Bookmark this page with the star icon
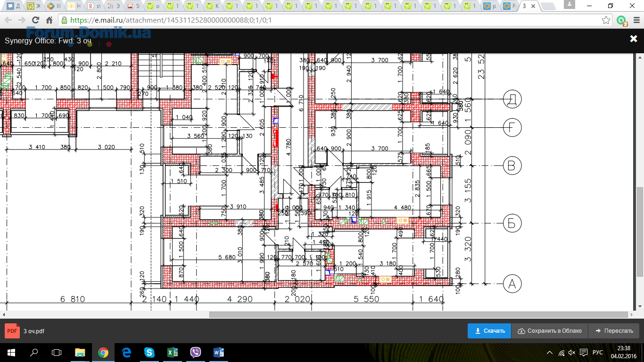Image resolution: width=644 pixels, height=362 pixels. tap(606, 20)
